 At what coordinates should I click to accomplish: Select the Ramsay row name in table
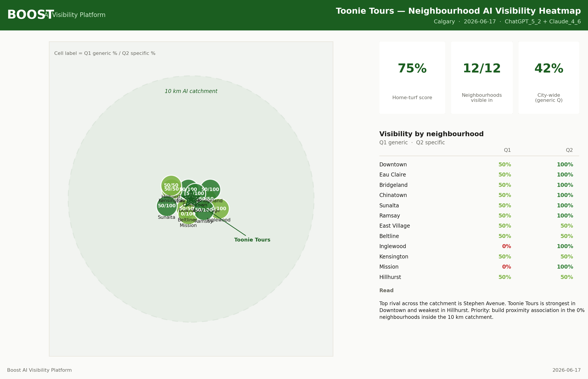point(389,216)
